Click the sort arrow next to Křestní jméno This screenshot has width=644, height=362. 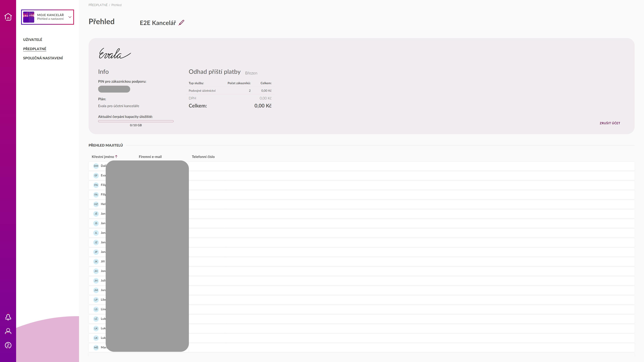(x=116, y=157)
